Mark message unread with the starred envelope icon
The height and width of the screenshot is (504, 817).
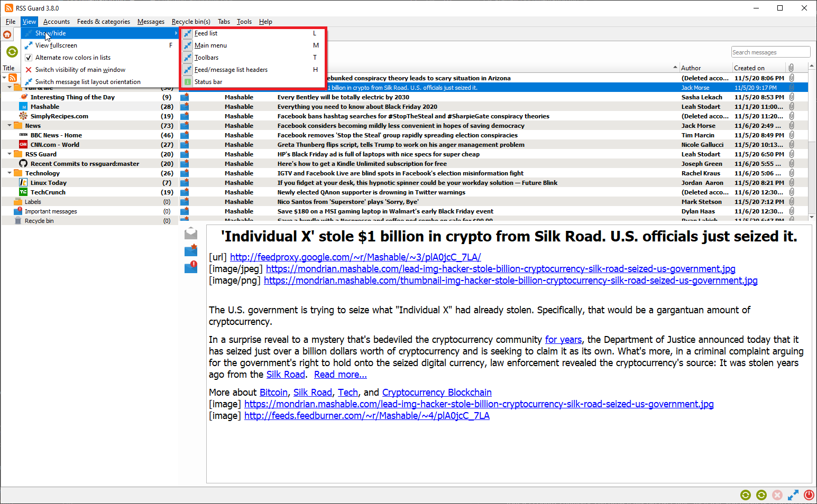click(x=191, y=250)
